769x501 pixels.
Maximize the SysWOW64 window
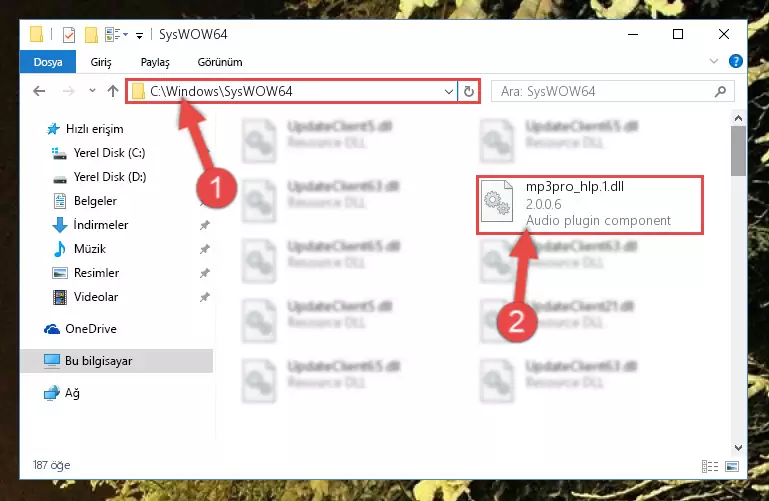click(678, 34)
